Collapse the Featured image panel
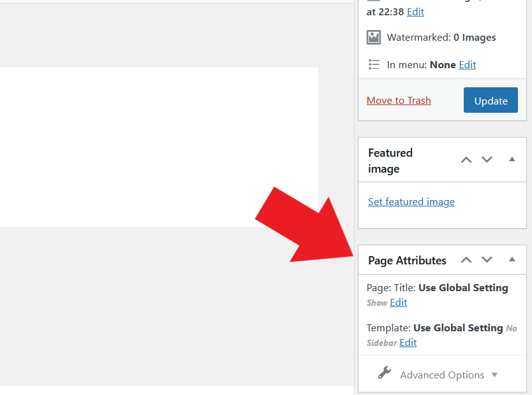The image size is (532, 395). point(512,159)
